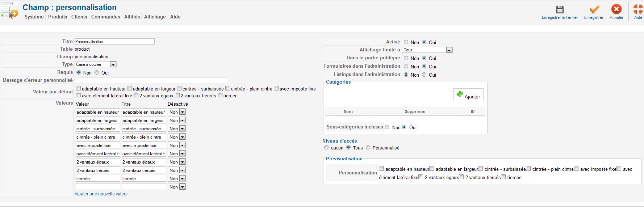Set Requis to Oui
This screenshot has width=644, height=207.
coord(97,73)
